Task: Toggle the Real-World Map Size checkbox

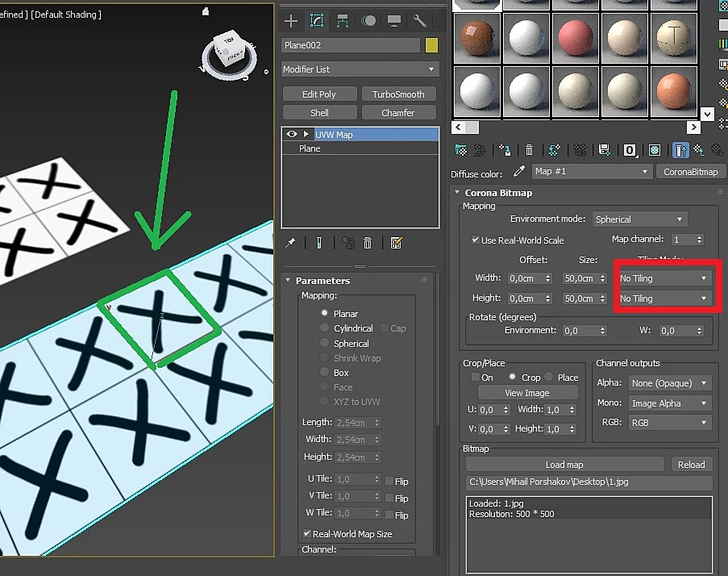Action: pos(307,534)
